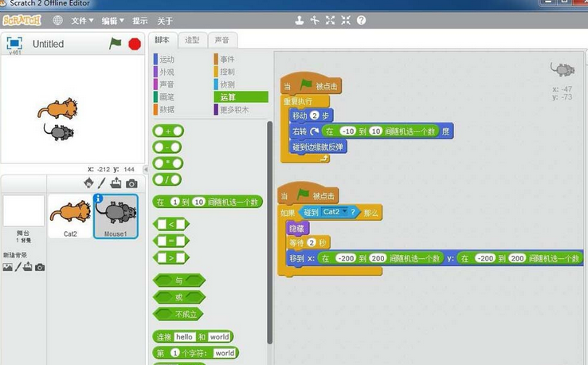Click the 与 boolean block

179,281
